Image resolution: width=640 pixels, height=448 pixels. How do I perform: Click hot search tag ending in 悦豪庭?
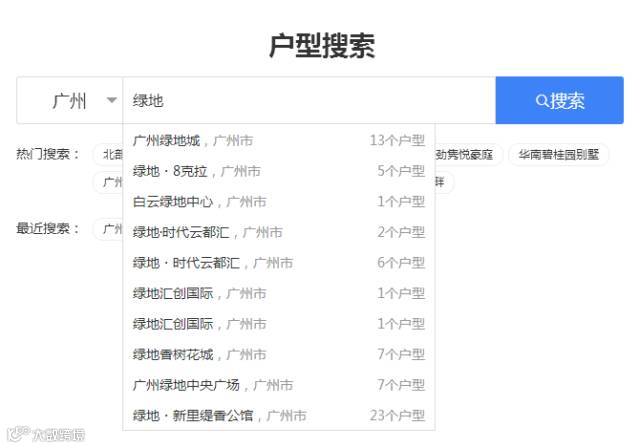coord(469,155)
